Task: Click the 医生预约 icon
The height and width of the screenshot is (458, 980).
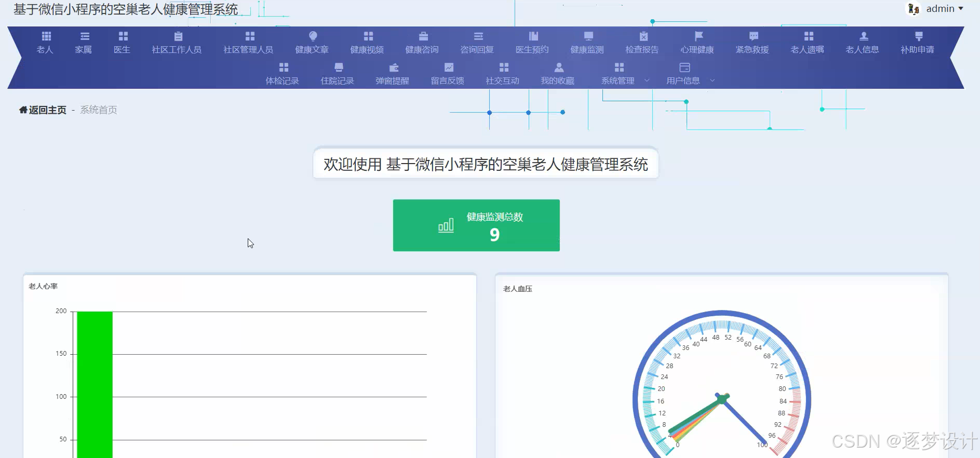Action: (x=533, y=36)
